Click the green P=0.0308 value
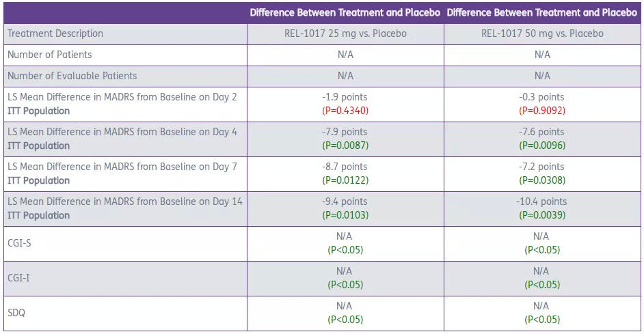 coord(542,180)
